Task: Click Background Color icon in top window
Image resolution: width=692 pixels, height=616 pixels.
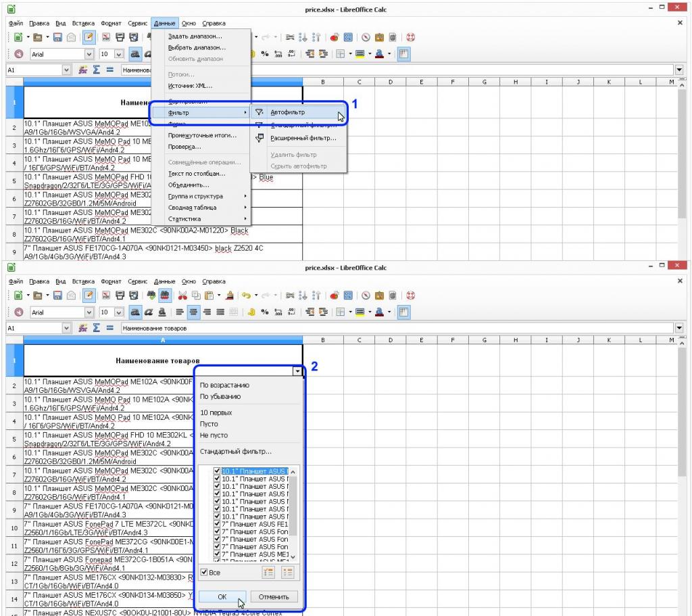Action: (x=360, y=54)
